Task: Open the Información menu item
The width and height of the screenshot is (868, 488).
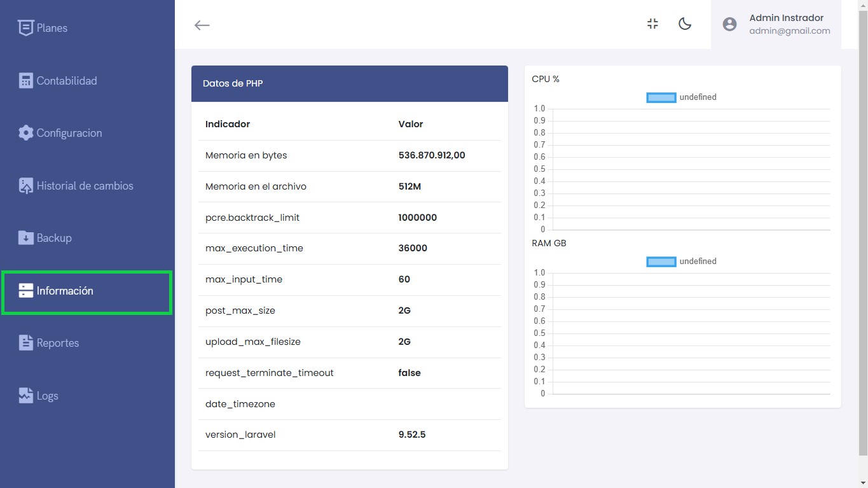Action: [65, 291]
